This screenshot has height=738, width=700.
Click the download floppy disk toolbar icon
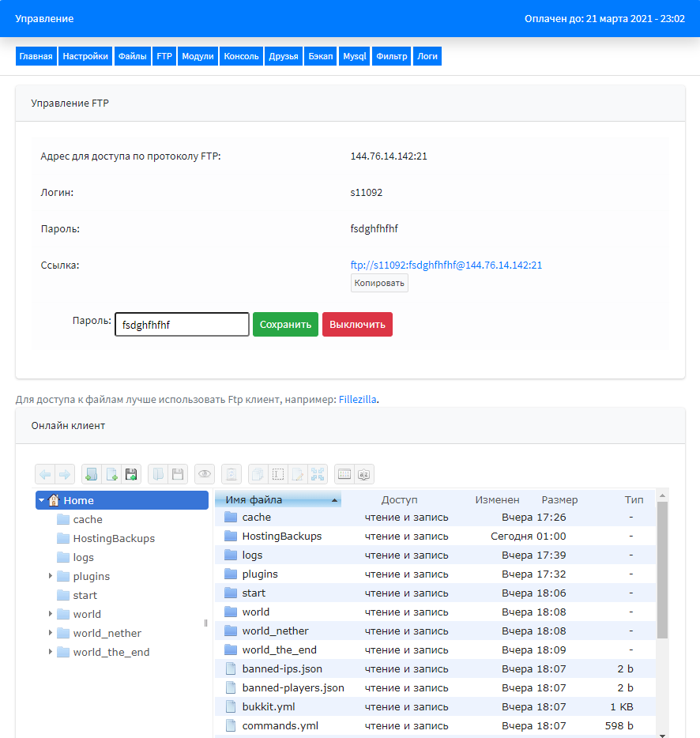(178, 474)
